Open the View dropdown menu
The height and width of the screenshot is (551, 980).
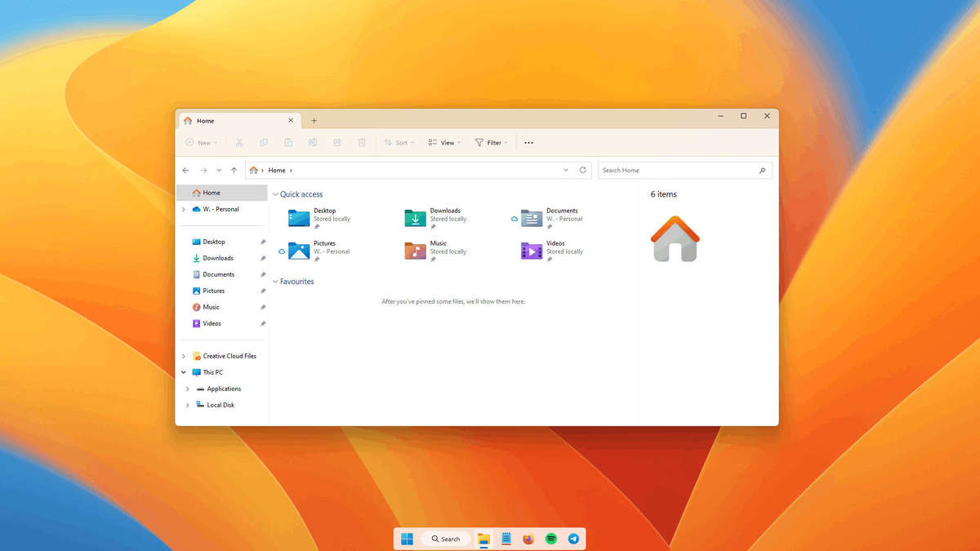point(444,143)
